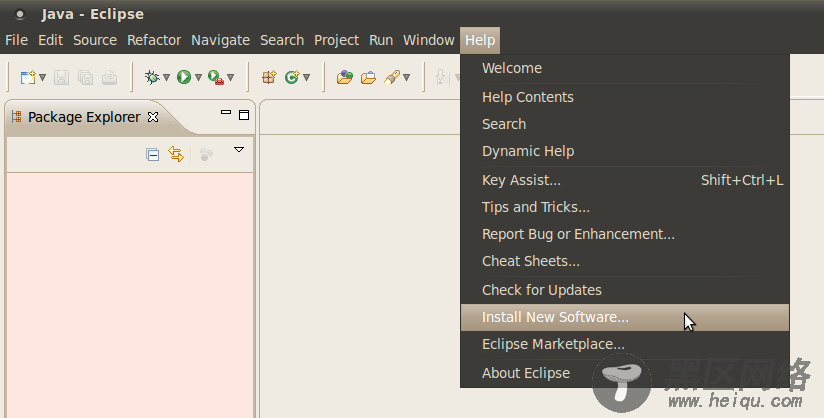Click the Save floppy disk icon
Image resolution: width=824 pixels, height=418 pixels.
[61, 77]
